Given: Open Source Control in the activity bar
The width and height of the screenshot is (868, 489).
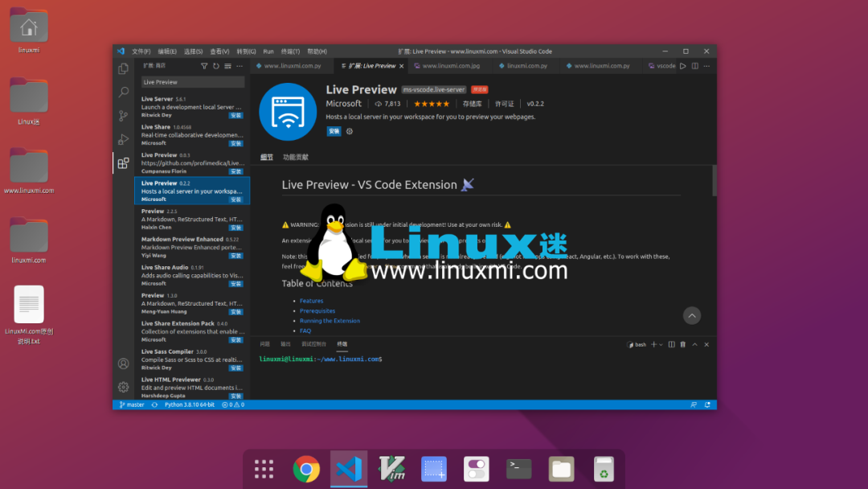Looking at the screenshot, I should (123, 116).
